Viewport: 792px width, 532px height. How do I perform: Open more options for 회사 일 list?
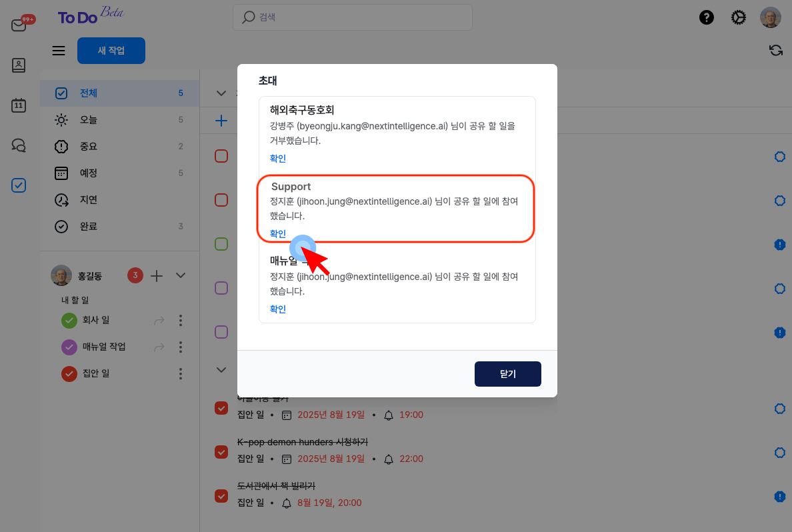click(180, 321)
